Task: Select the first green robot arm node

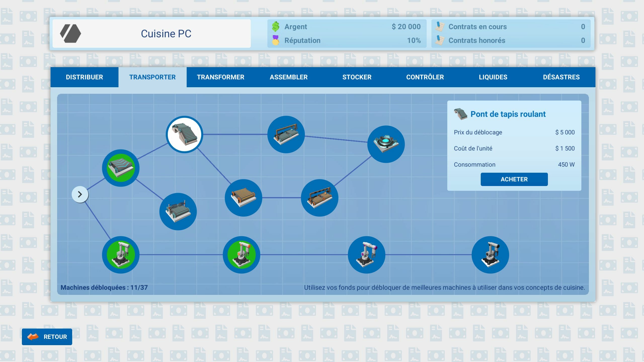Action: tap(121, 255)
